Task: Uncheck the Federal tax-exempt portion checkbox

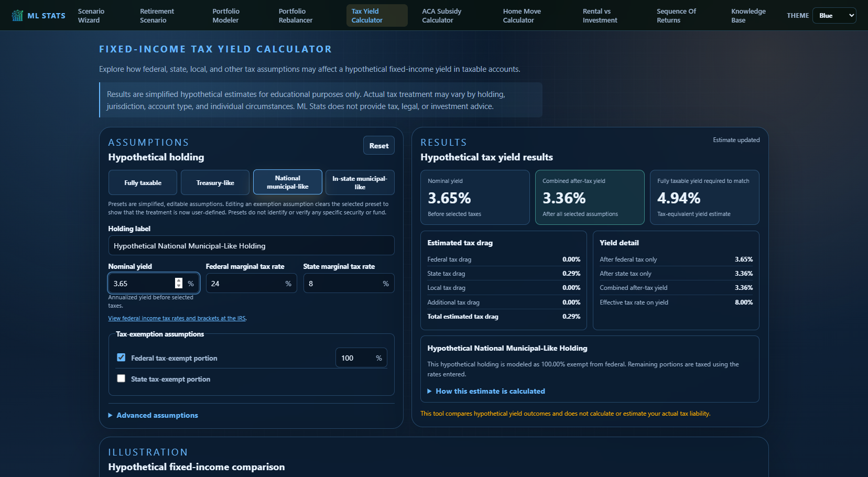Action: click(x=121, y=357)
